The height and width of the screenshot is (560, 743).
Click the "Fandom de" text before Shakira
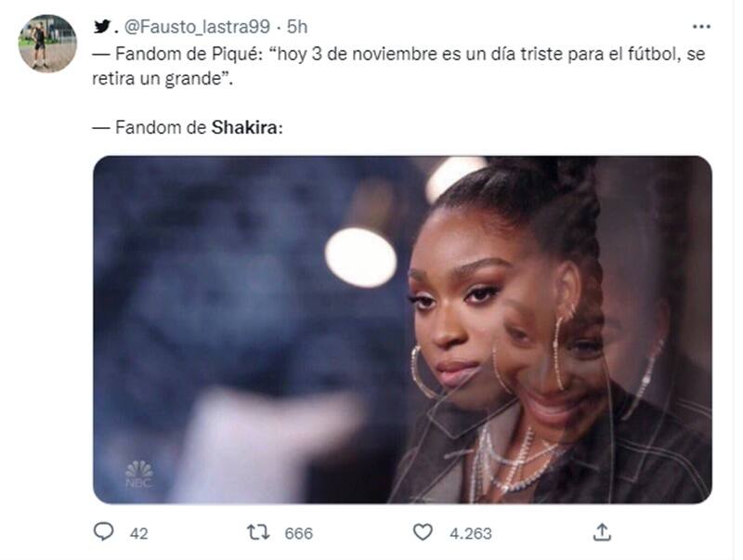pos(161,127)
